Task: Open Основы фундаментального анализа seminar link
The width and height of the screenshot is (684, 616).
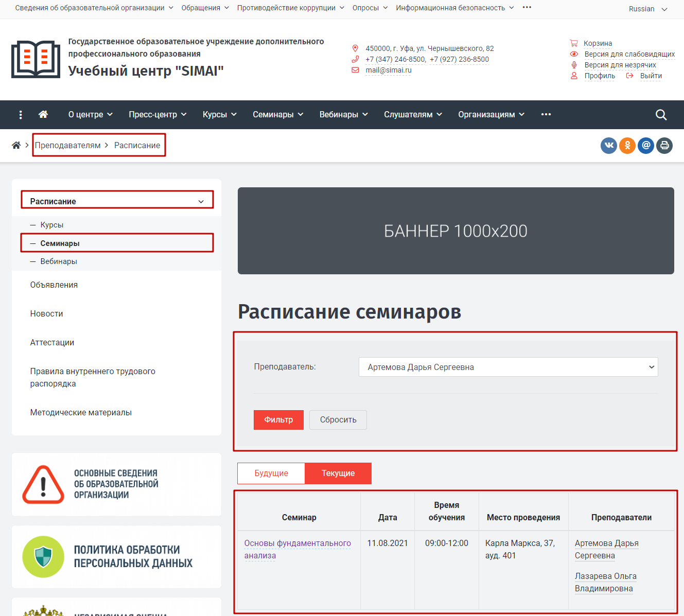Action: (x=297, y=549)
